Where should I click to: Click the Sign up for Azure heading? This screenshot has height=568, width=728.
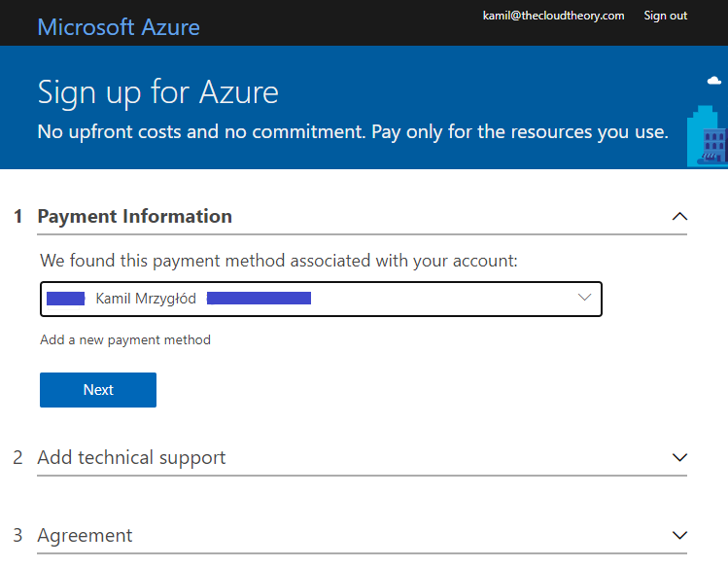tap(157, 92)
